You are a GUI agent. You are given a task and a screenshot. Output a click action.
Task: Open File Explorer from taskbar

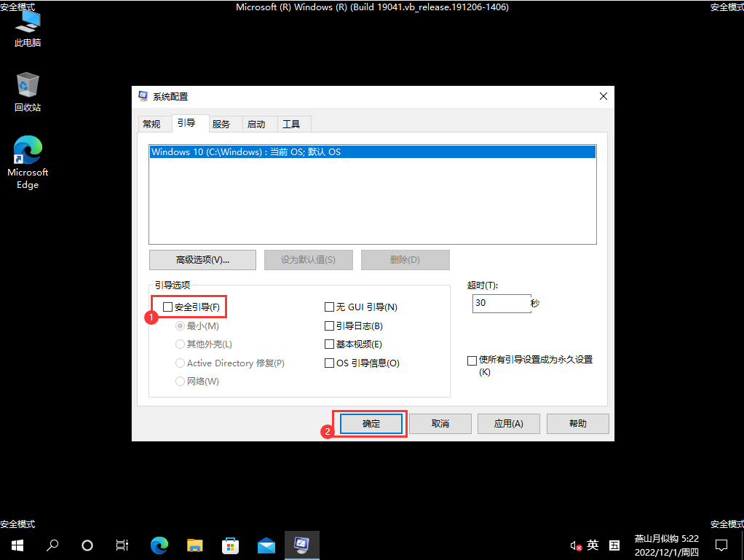pyautogui.click(x=194, y=545)
